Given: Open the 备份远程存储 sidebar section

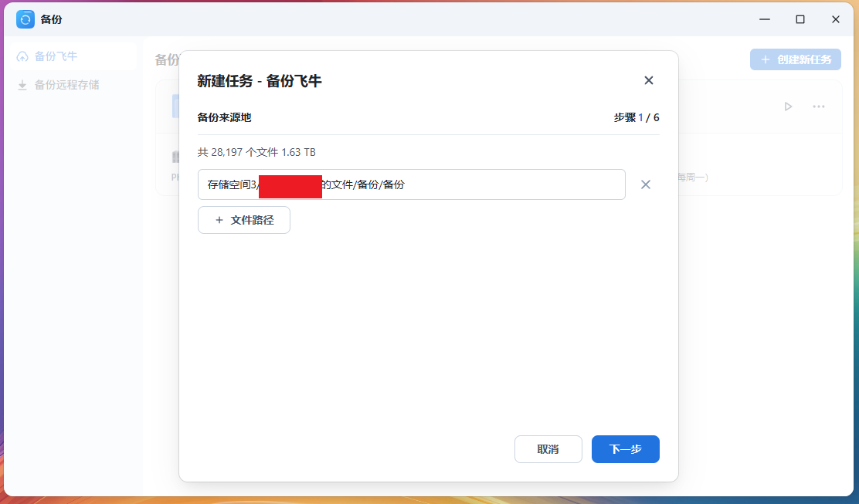Looking at the screenshot, I should click(66, 85).
